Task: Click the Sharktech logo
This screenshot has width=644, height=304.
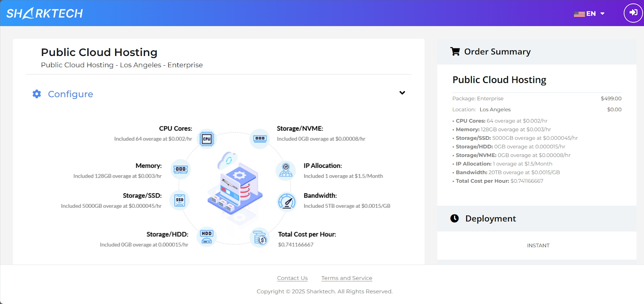Action: (x=45, y=13)
